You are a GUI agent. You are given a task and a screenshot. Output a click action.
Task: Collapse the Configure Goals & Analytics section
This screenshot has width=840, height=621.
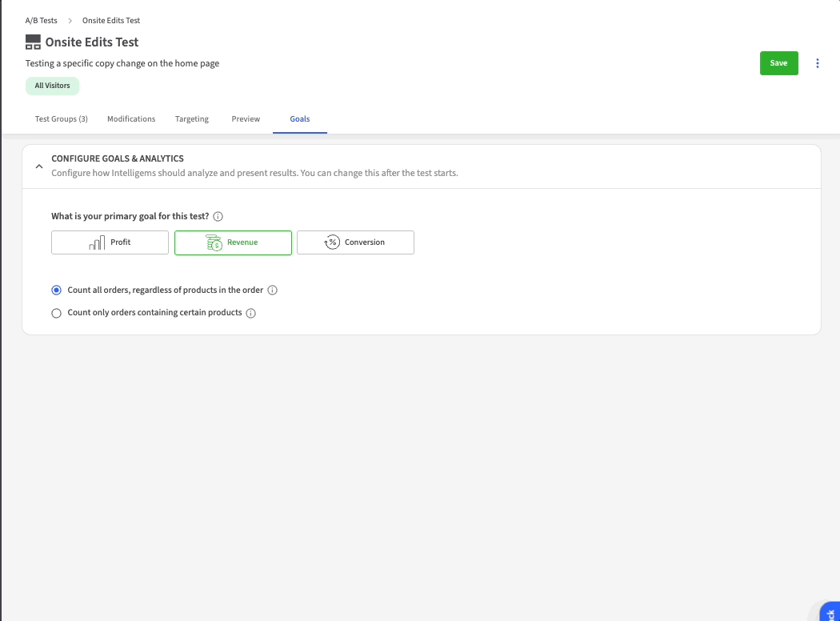(38, 166)
